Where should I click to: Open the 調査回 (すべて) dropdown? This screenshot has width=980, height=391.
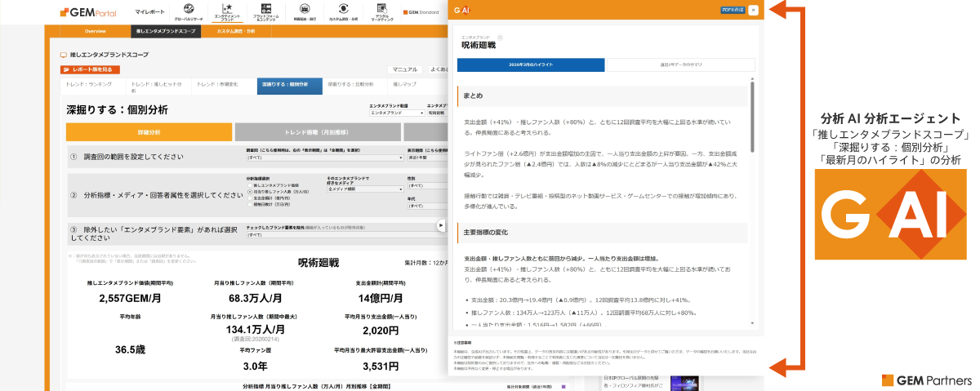pos(323,157)
